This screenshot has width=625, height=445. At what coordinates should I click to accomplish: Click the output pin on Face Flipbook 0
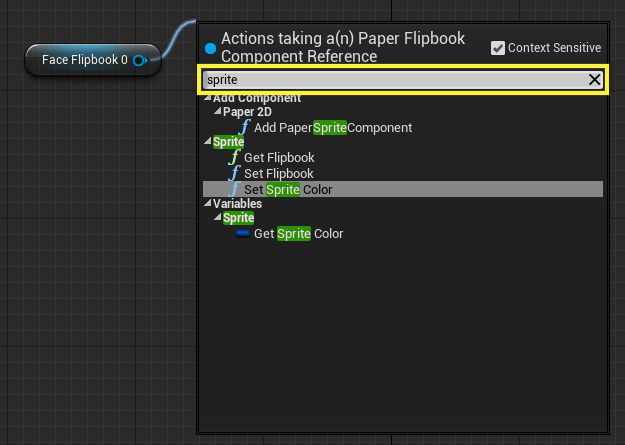pyautogui.click(x=140, y=61)
